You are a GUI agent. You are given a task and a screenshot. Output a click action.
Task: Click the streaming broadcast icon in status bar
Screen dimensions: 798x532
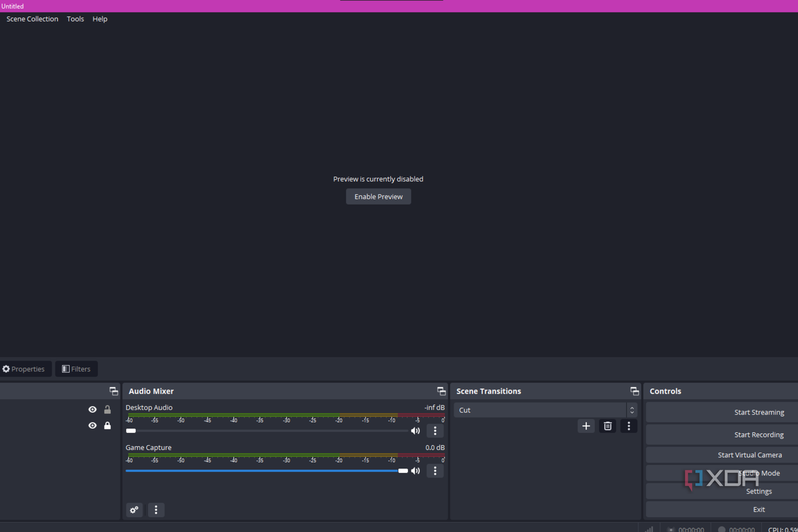[x=671, y=529]
